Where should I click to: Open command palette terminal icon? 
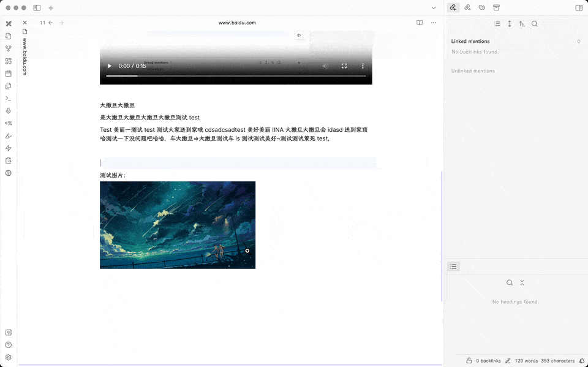9,98
